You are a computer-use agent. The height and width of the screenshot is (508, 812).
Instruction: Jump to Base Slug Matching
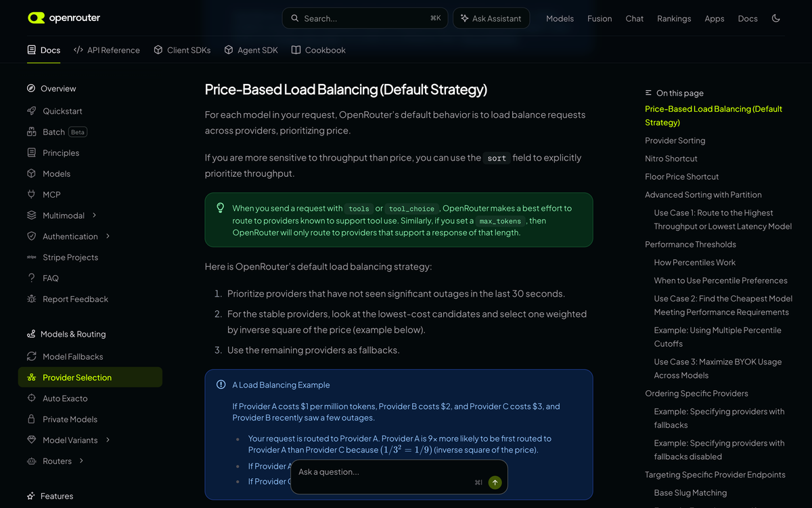click(x=690, y=493)
